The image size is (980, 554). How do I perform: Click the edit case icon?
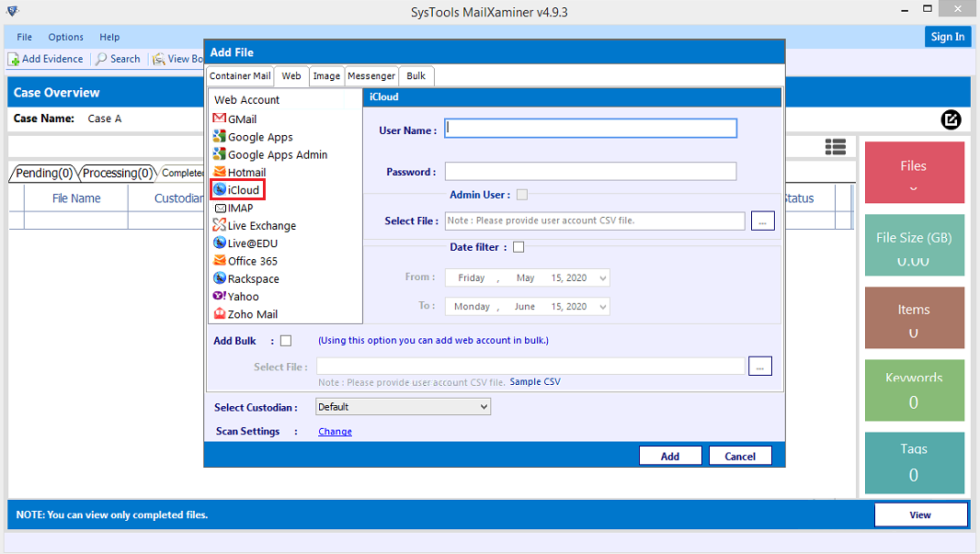[951, 120]
